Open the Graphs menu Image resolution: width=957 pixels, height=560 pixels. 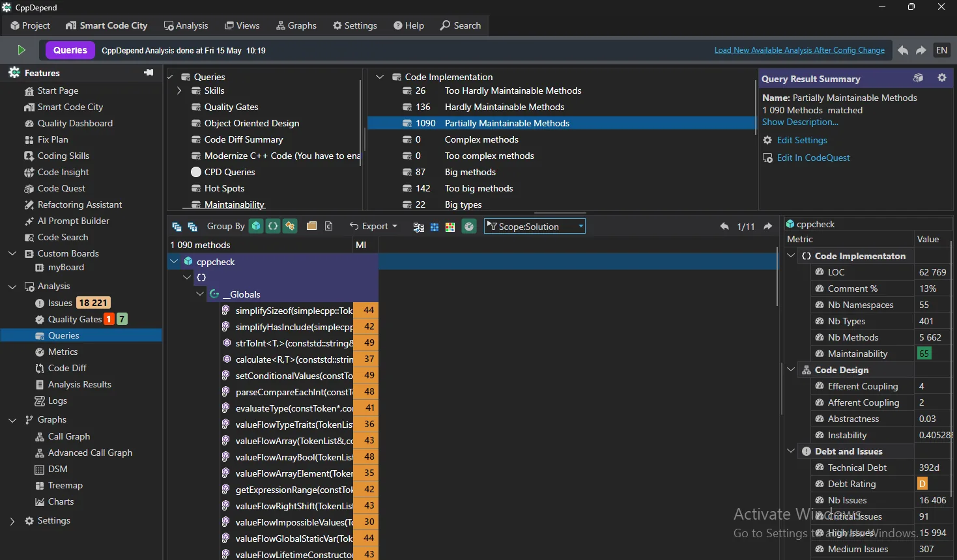click(x=296, y=25)
